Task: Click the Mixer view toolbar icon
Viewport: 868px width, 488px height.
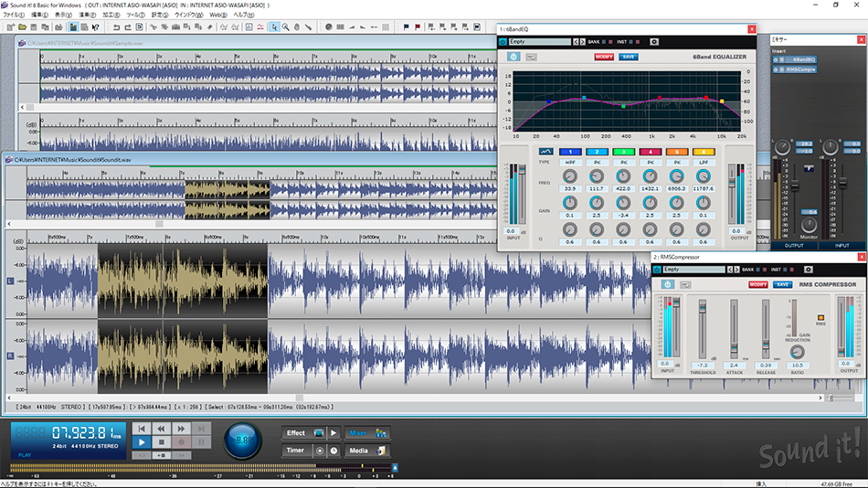Action: point(73,27)
